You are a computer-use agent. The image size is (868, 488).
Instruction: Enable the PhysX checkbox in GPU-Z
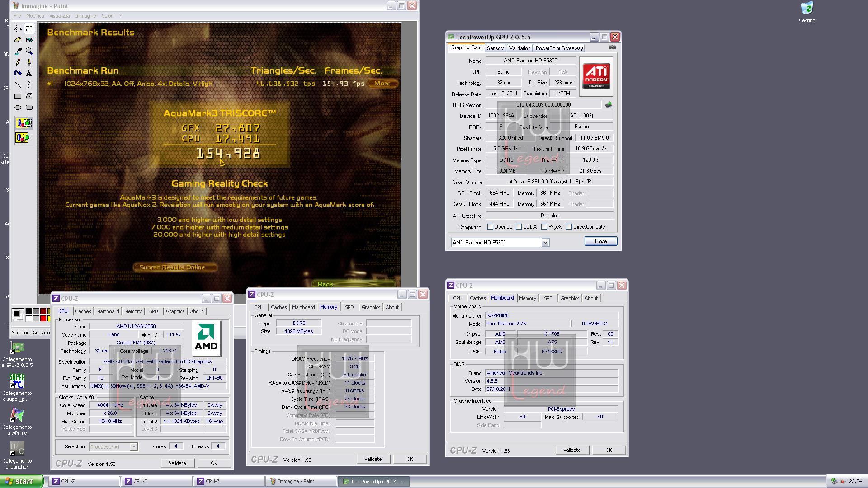tap(544, 227)
